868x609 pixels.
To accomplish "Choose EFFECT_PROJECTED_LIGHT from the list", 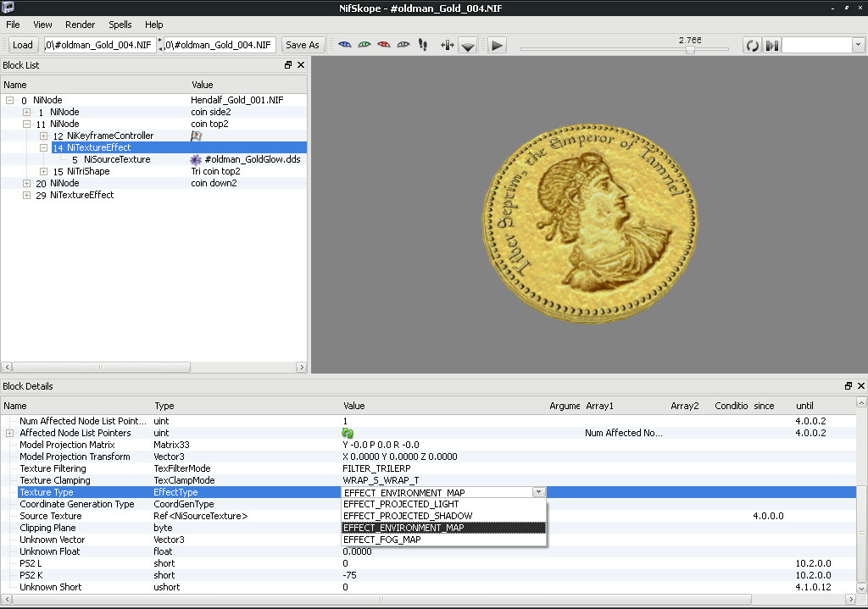I will (x=444, y=504).
